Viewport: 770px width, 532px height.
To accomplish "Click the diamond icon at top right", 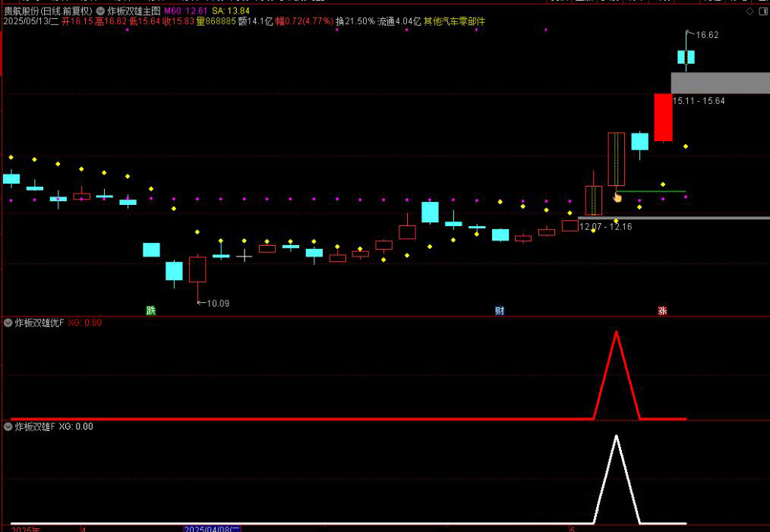I will click(749, 12).
